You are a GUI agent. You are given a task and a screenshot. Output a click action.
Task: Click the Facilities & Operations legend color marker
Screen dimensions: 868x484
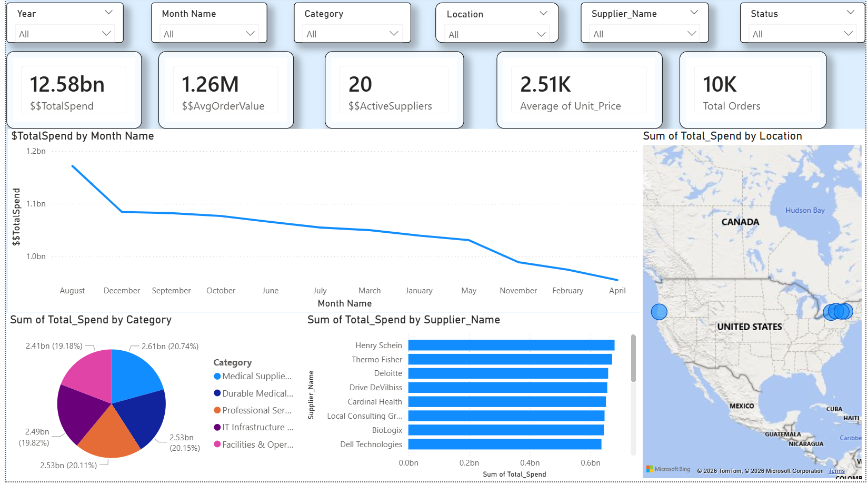point(217,445)
